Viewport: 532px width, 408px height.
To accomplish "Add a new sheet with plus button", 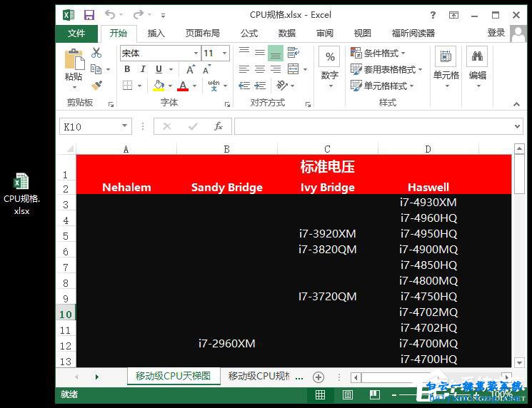I will (318, 377).
